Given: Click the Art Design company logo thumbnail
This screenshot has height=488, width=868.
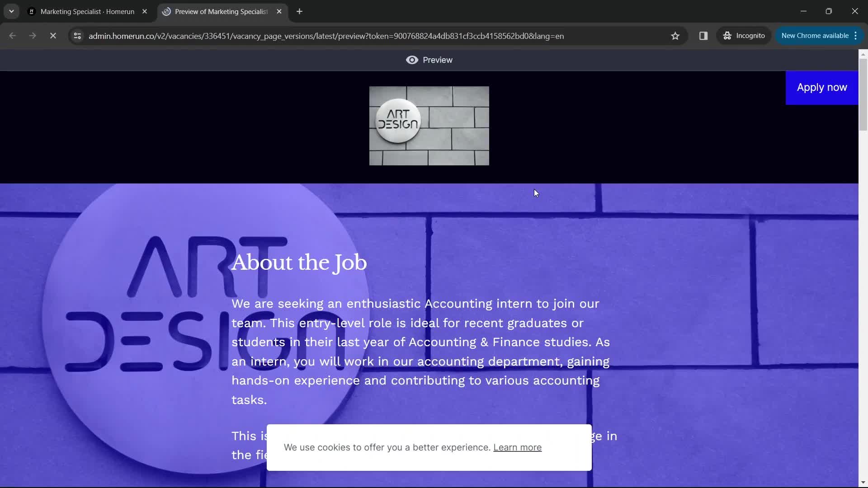Looking at the screenshot, I should pyautogui.click(x=429, y=126).
